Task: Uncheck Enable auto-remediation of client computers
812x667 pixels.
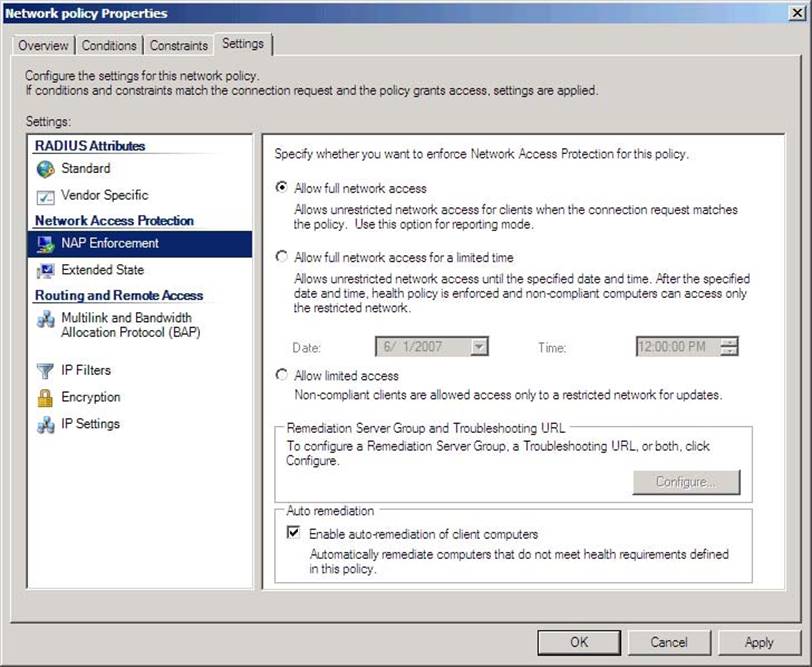Action: (293, 534)
